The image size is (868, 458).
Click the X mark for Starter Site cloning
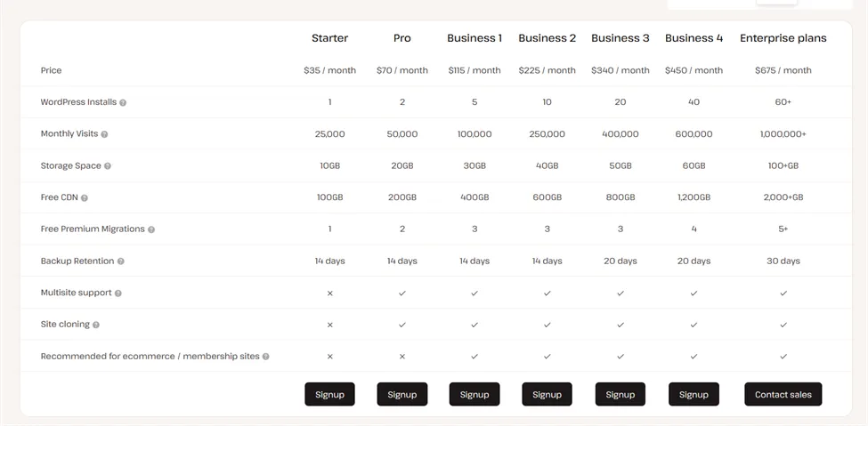pyautogui.click(x=330, y=325)
